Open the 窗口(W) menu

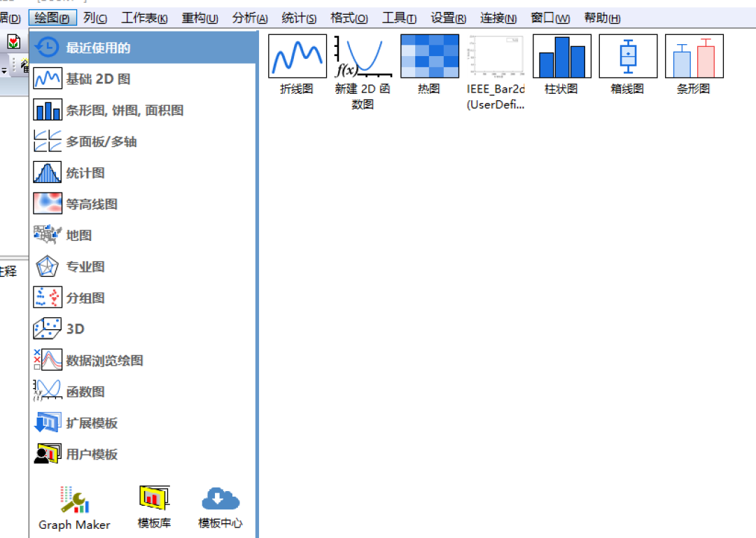(550, 18)
